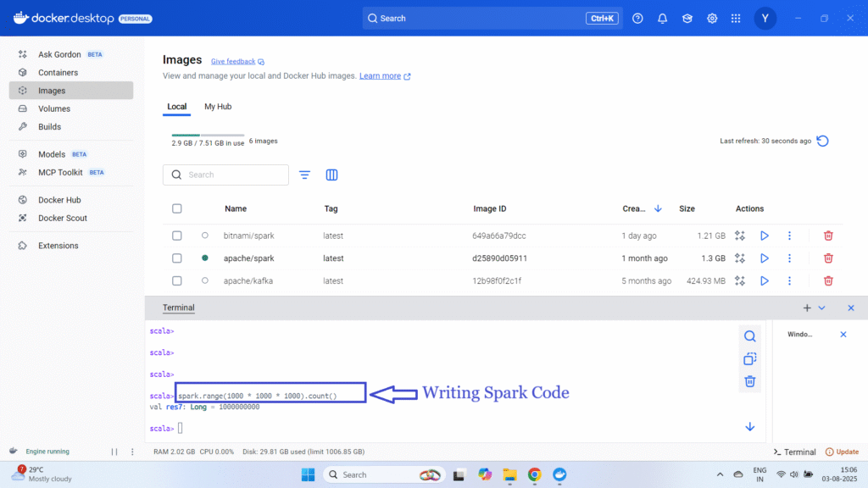Screen dimensions: 868x488
Task: Open more actions for apache/kafka
Action: point(789,281)
